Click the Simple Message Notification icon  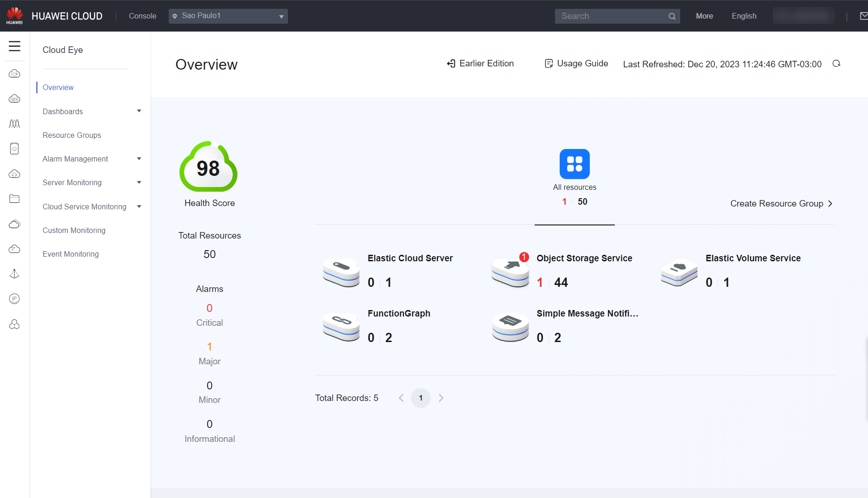[510, 327]
